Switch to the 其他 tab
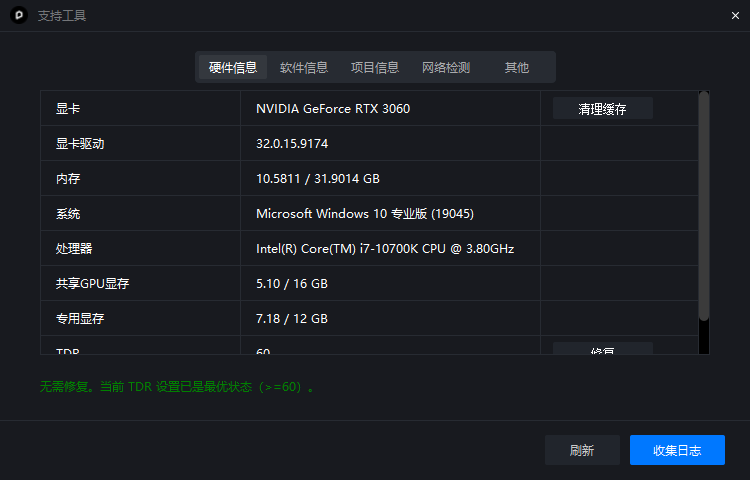 (x=517, y=68)
